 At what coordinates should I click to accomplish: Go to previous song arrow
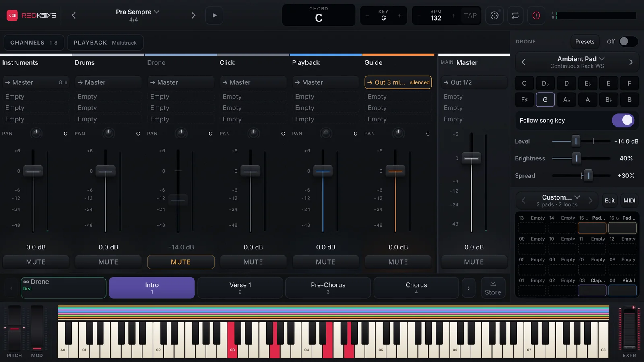[x=74, y=15]
